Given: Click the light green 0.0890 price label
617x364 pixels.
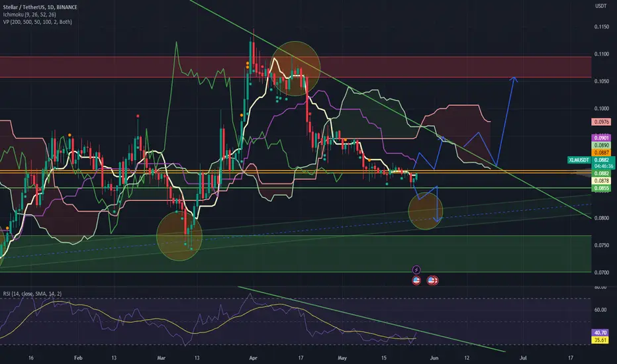Looking at the screenshot, I should tap(601, 145).
